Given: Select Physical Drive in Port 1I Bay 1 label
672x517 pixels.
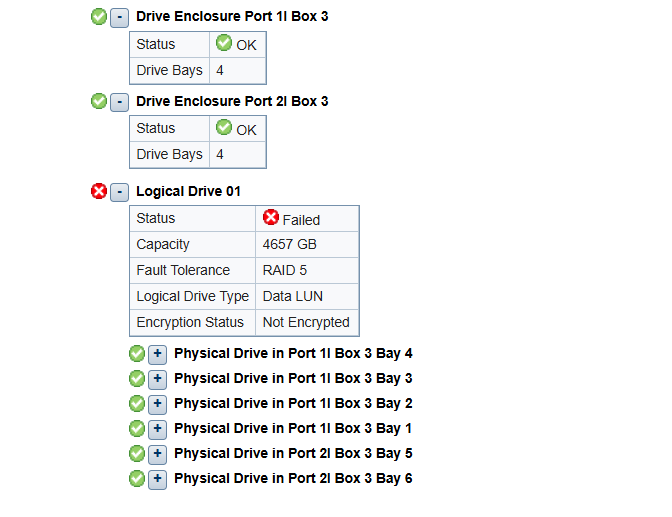Looking at the screenshot, I should point(293,428).
